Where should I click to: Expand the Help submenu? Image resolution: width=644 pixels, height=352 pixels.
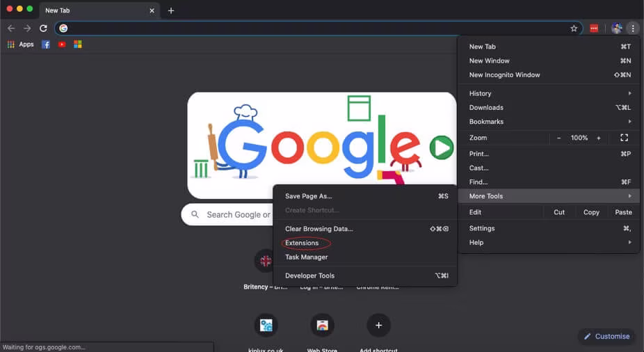549,242
